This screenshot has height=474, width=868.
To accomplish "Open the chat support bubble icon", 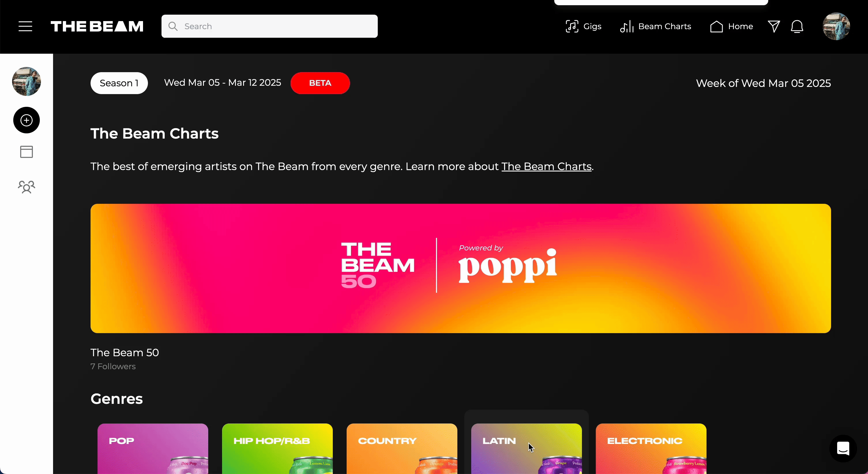I will pyautogui.click(x=843, y=448).
